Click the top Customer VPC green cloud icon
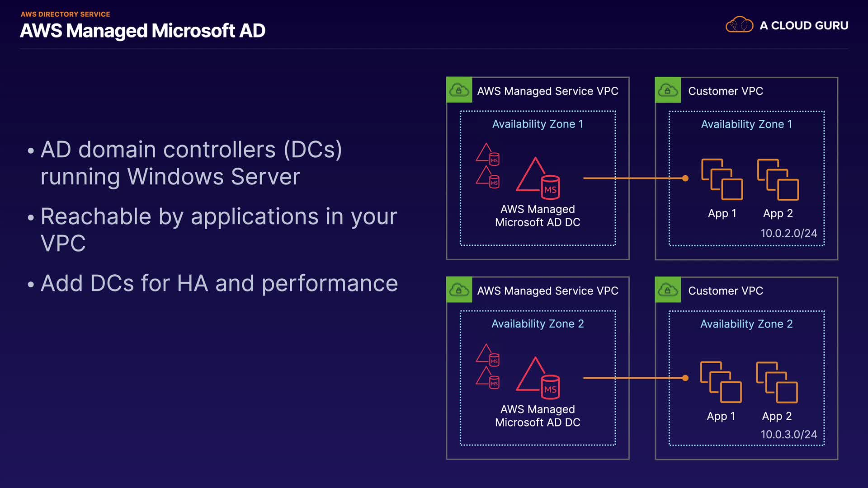Image resolution: width=868 pixels, height=488 pixels. (668, 90)
